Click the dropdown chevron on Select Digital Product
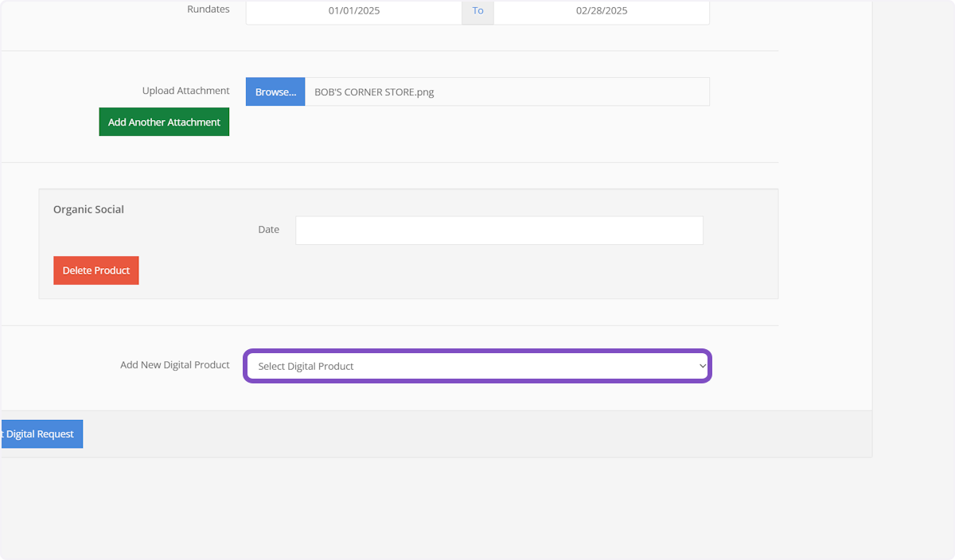The width and height of the screenshot is (955, 560). [x=702, y=366]
